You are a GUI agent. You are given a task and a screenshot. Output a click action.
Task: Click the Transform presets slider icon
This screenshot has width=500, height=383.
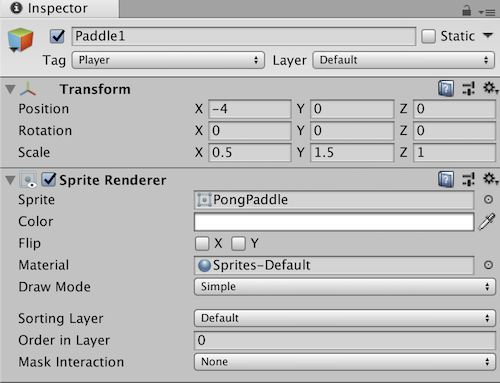(469, 88)
